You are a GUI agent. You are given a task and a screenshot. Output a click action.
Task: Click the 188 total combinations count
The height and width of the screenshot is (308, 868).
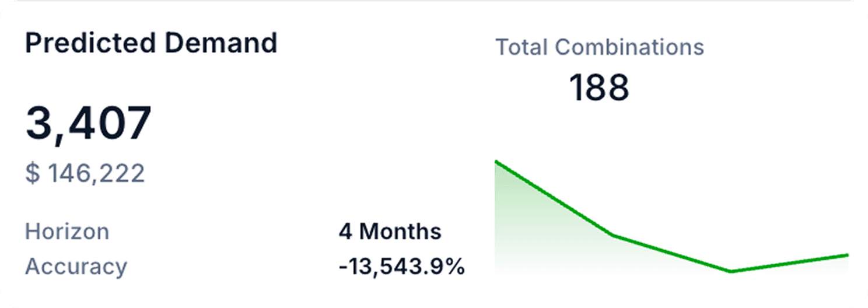(x=599, y=87)
